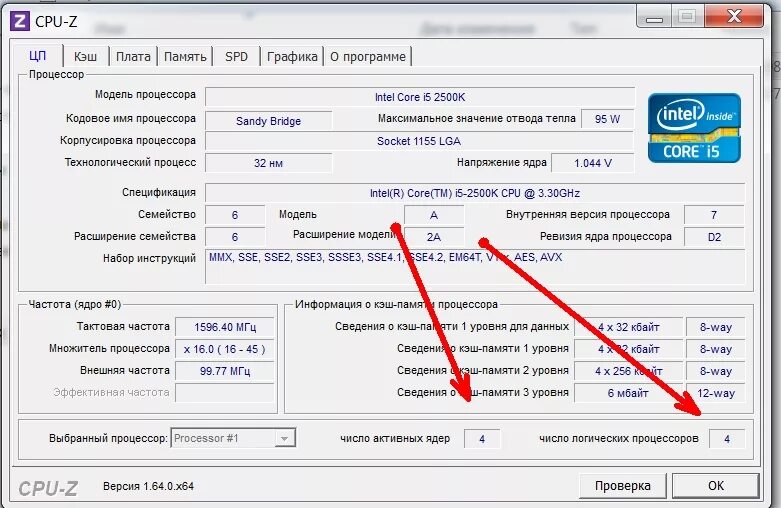Click the disabled maximize button
The image size is (781, 508).
pyautogui.click(x=687, y=16)
